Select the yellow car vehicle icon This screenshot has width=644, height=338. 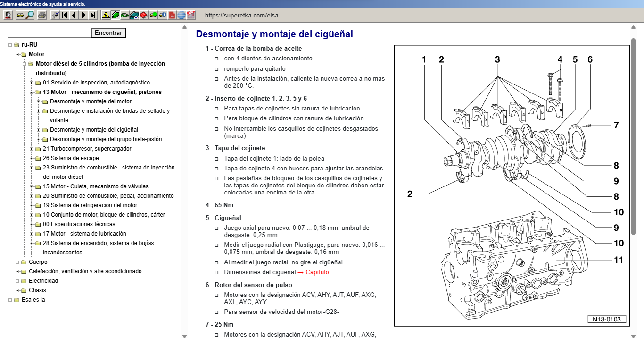point(20,15)
